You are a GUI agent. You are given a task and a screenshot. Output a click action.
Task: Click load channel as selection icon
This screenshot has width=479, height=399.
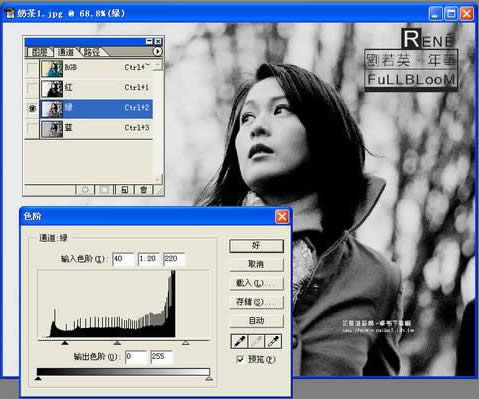pos(85,190)
